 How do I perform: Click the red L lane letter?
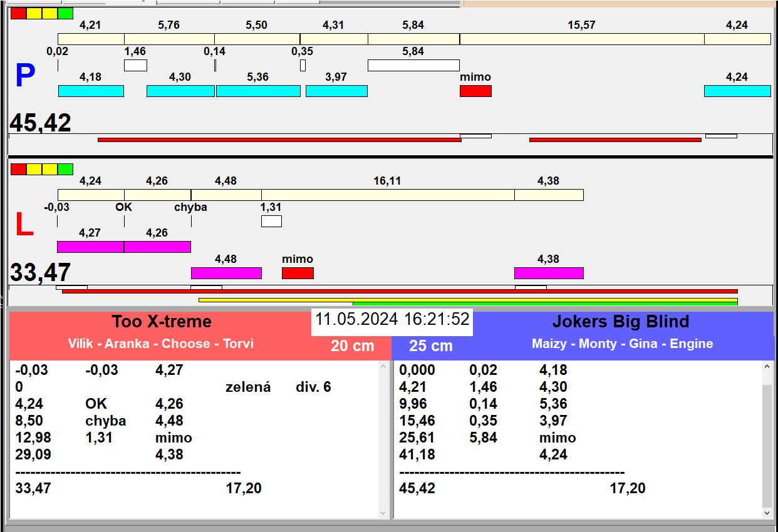point(24,225)
